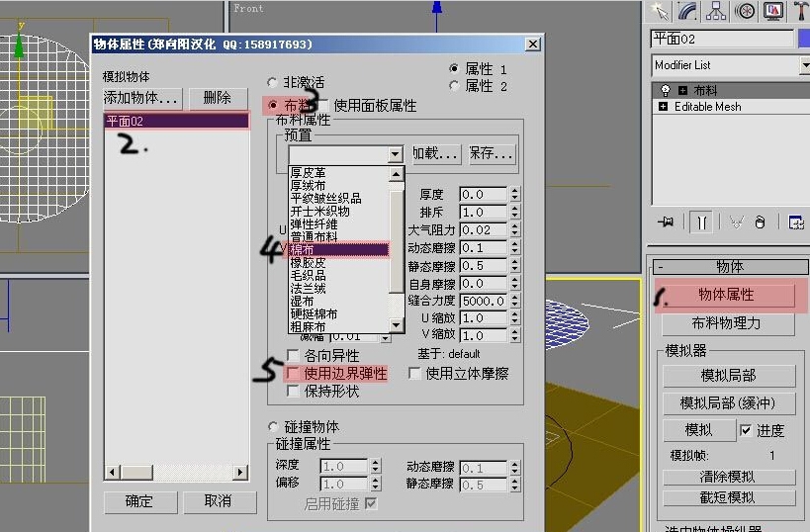810x532 pixels.
Task: Toggle the 进度 checkbox
Action: 746,430
